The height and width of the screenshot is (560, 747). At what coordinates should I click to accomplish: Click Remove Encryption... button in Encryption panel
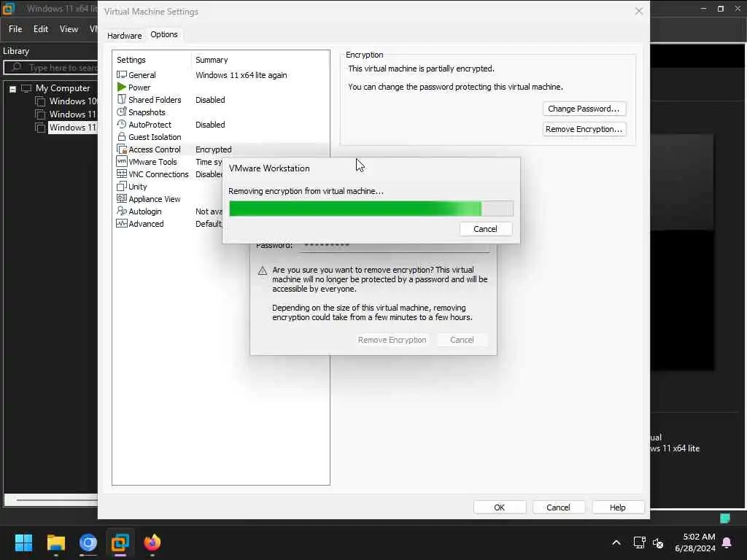[x=584, y=129]
